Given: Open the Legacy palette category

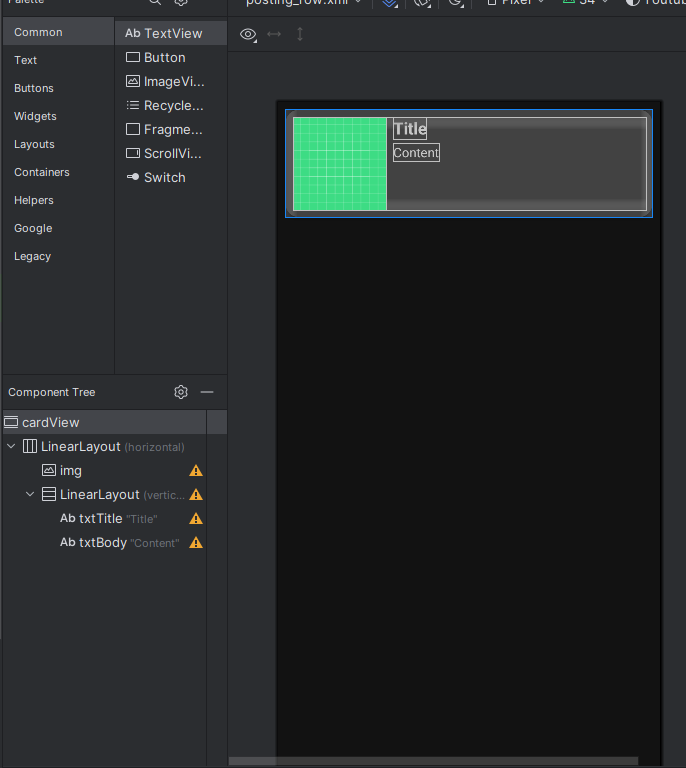Looking at the screenshot, I should point(58,256).
